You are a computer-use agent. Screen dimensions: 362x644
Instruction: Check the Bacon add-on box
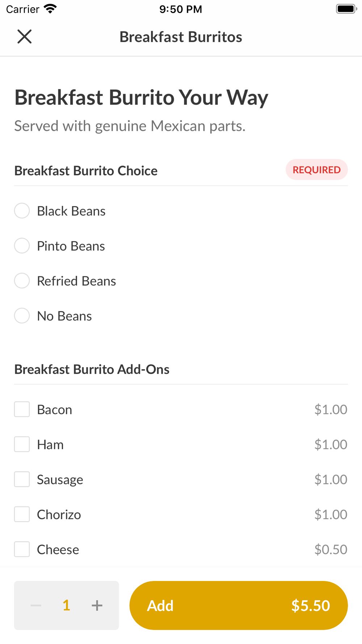point(22,409)
